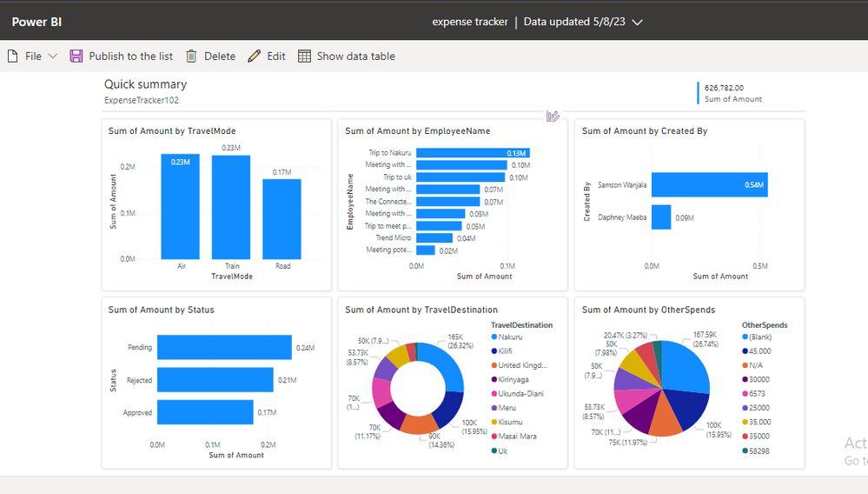
Task: Open the File menu
Action: coord(33,56)
